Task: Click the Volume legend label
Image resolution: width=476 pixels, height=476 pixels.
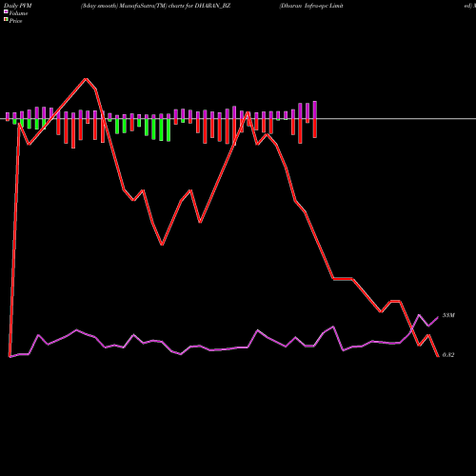Action: click(18, 13)
